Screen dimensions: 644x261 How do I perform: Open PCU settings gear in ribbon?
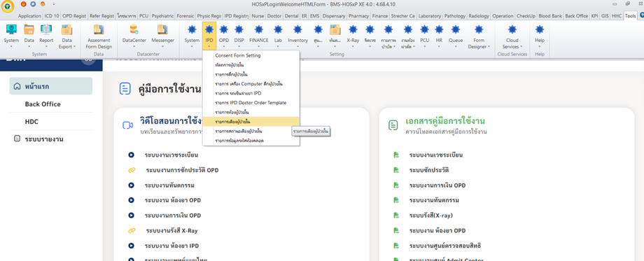coord(425,36)
